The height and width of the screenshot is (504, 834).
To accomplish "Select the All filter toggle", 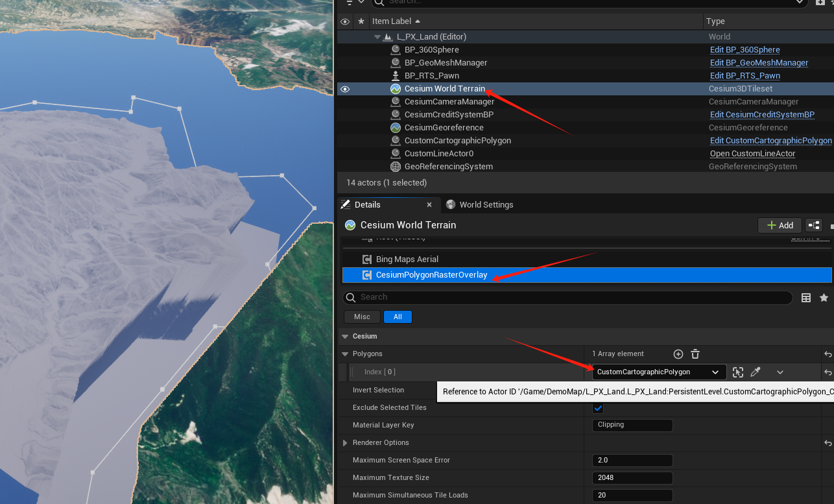I will click(x=398, y=317).
